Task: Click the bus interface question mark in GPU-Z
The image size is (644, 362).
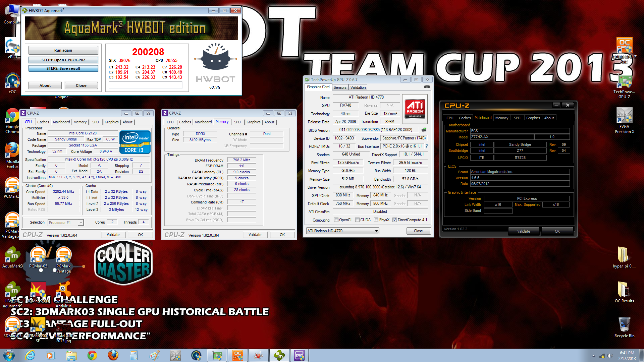Action: click(427, 146)
